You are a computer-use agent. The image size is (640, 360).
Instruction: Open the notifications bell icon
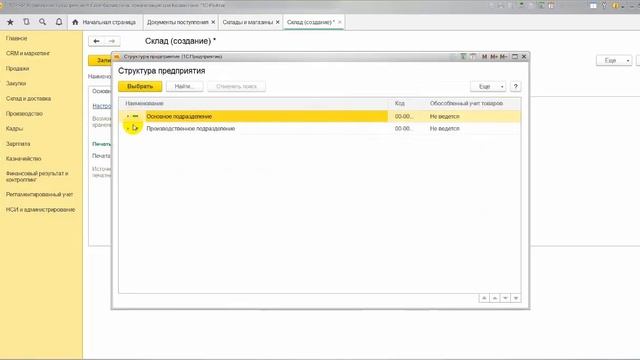coord(59,22)
